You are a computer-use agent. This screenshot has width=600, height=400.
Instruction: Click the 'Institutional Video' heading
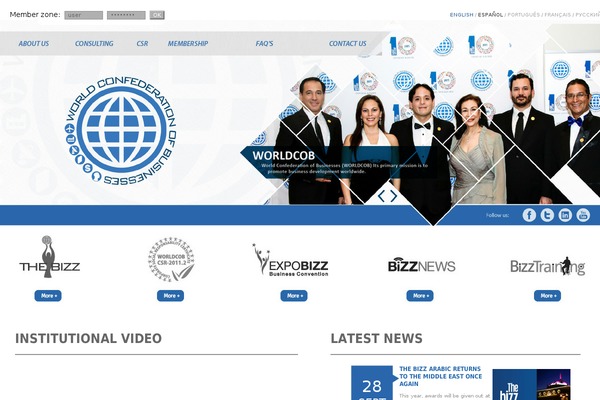click(x=88, y=338)
